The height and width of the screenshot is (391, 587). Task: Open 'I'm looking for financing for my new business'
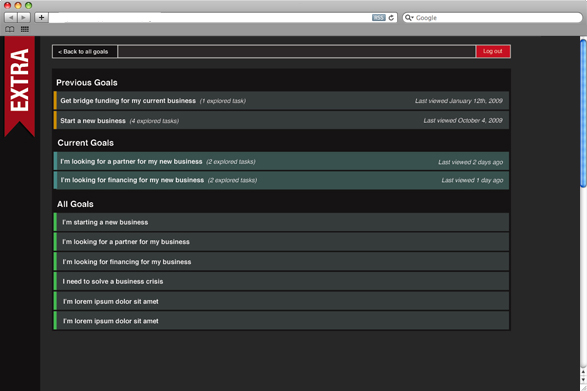281,180
